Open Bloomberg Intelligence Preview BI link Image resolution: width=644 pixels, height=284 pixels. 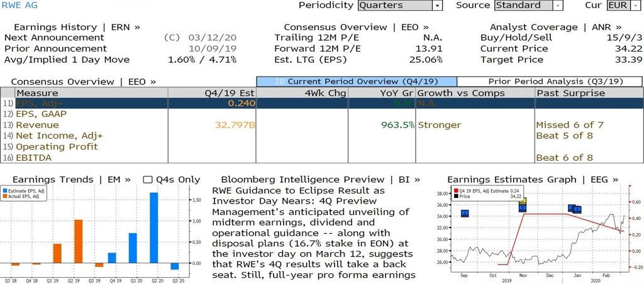pos(320,180)
